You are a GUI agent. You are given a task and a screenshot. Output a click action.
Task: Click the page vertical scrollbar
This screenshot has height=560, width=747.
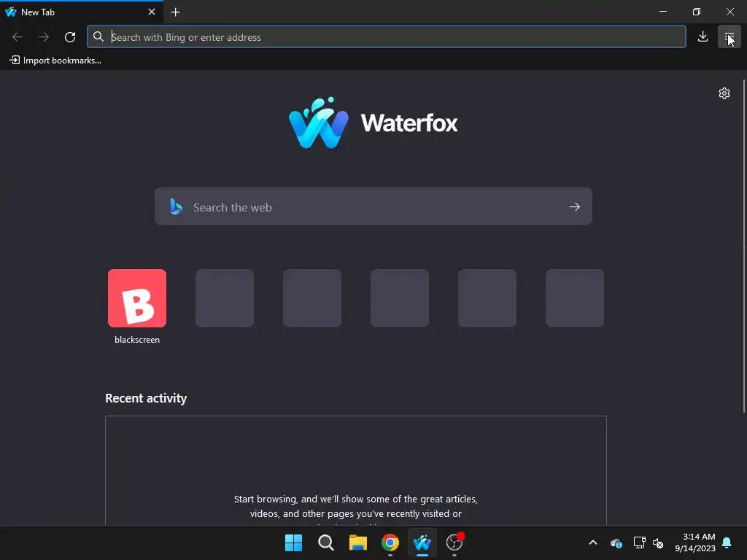point(743,246)
